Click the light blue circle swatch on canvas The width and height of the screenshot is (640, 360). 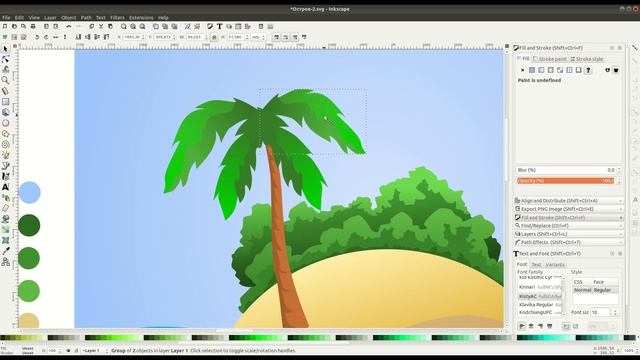29,192
